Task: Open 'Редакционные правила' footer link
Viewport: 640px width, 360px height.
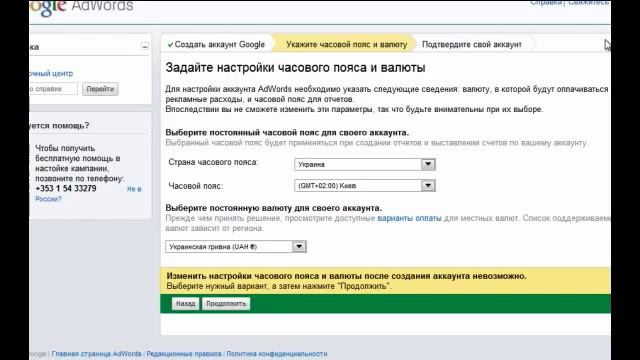Action: point(184,354)
